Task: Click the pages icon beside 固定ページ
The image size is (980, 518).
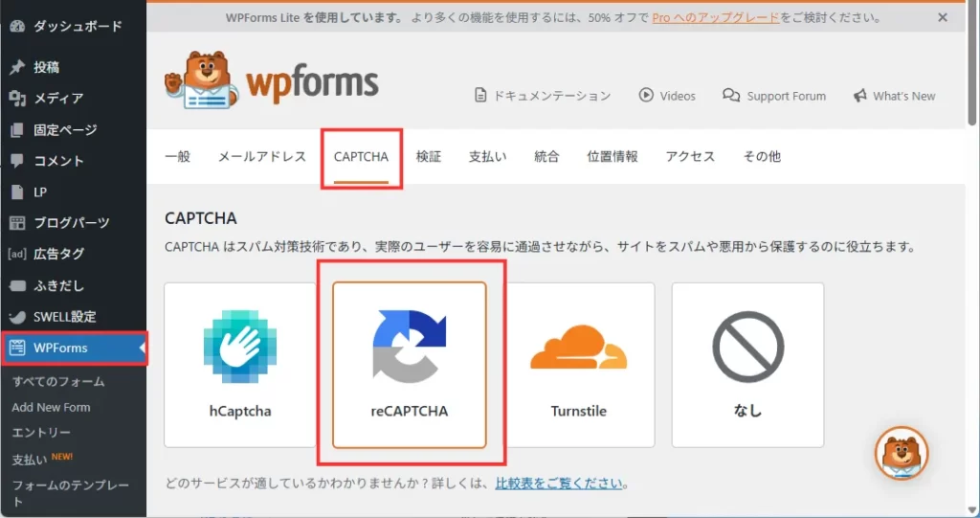Action: click(x=17, y=129)
